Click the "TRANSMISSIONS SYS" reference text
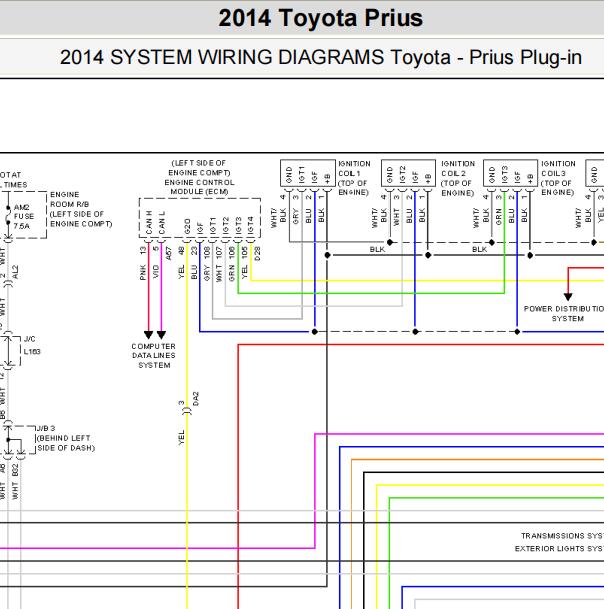 (562, 536)
